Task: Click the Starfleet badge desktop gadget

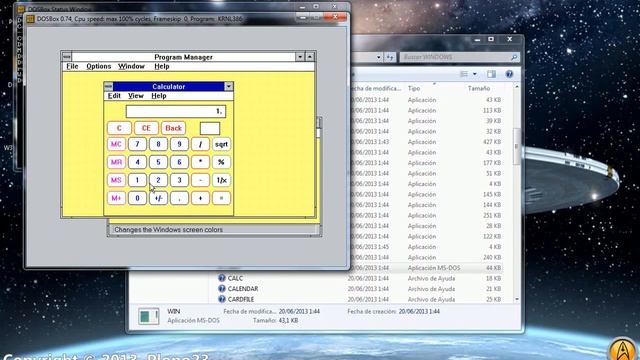Action: (622, 349)
